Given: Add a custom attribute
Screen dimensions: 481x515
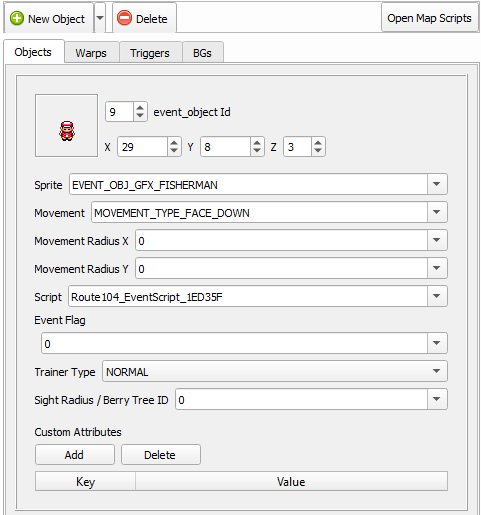Looking at the screenshot, I should coord(75,455).
